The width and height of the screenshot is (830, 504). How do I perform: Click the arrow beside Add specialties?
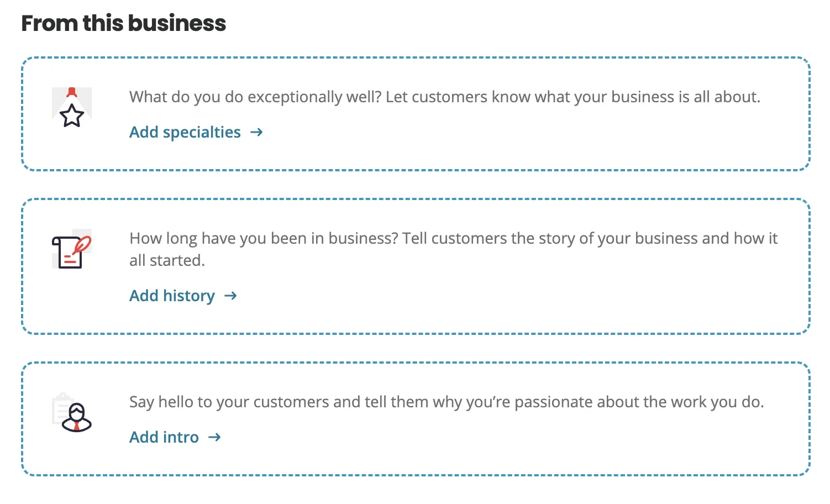point(256,132)
